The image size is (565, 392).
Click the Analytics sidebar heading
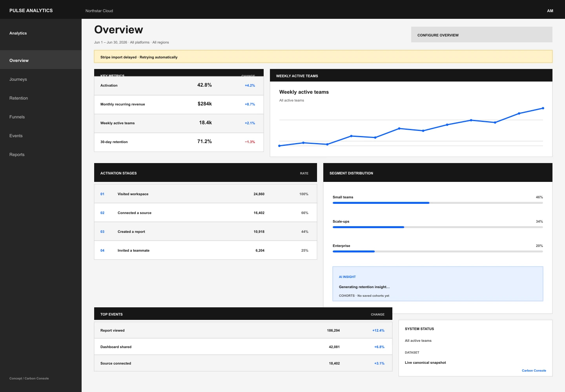pos(18,33)
